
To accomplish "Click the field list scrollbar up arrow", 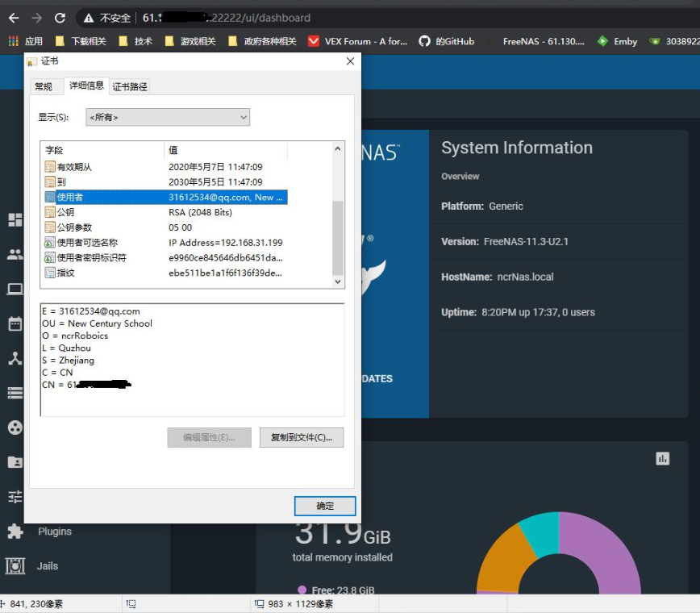I will coord(338,148).
